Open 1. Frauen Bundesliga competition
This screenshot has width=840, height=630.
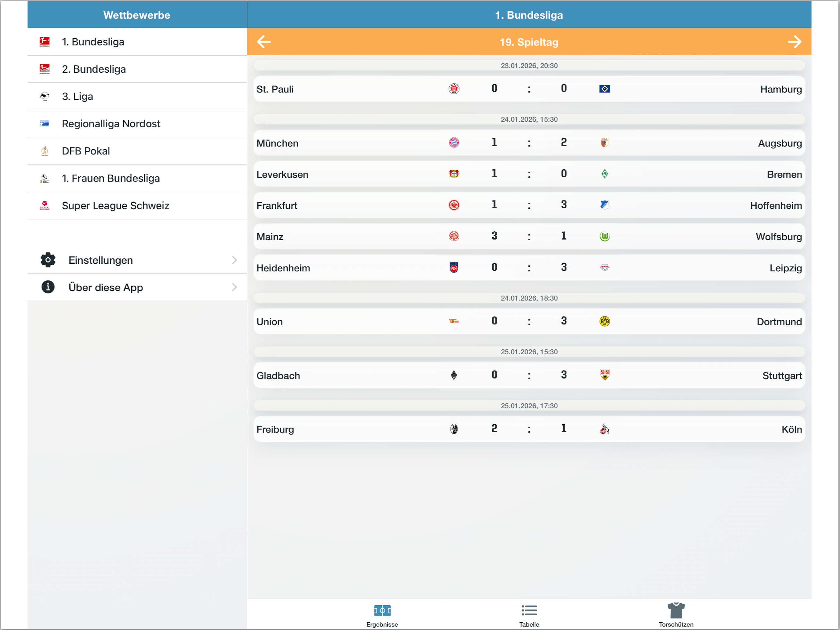point(137,179)
